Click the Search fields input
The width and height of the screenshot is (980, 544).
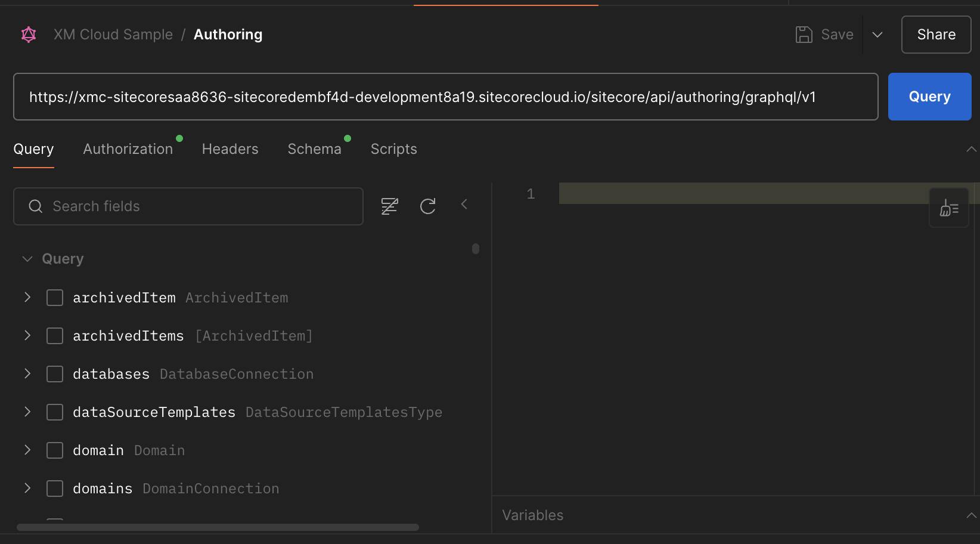[x=188, y=206]
